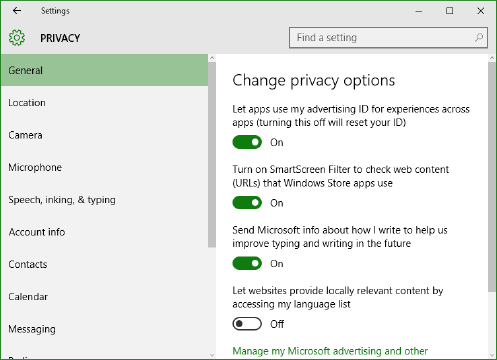Click the main pane vertical scrollbar thumb
The width and height of the screenshot is (497, 360).
[492, 177]
